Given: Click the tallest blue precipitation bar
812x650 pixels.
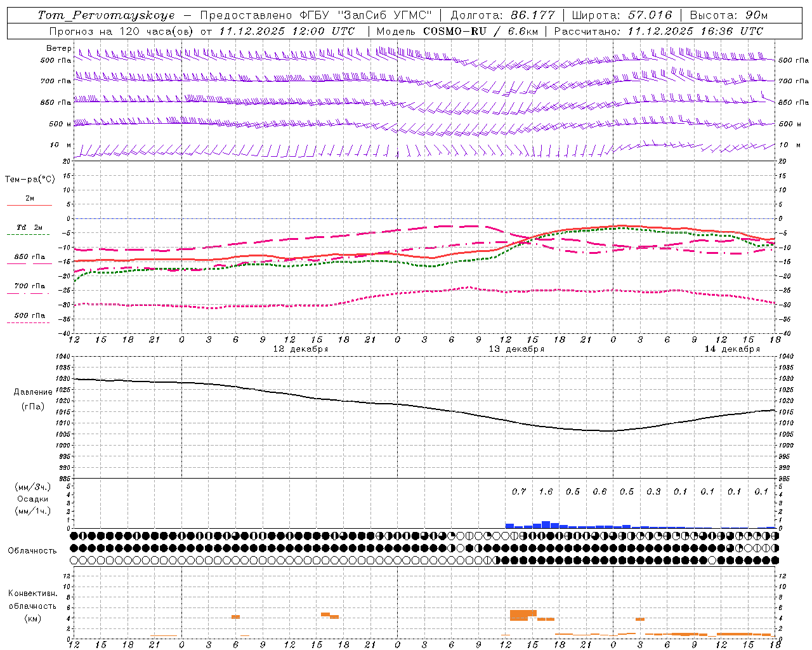Looking at the screenshot, I should point(546,524).
